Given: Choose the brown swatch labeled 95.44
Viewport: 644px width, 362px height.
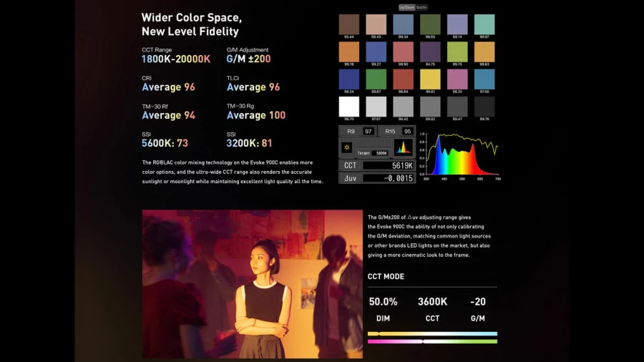Looking at the screenshot, I should pos(348,24).
